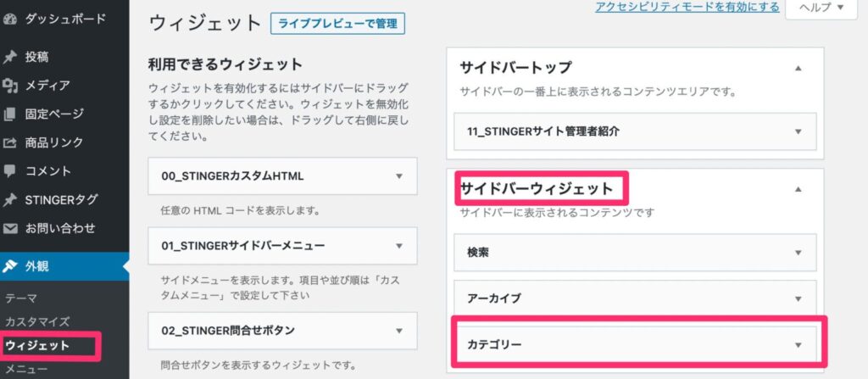Open the お問い合わせ envelope icon

click(9, 228)
